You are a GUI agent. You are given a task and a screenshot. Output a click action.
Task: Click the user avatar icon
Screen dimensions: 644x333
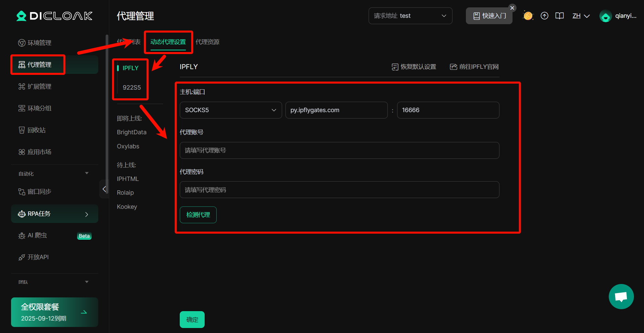click(605, 16)
